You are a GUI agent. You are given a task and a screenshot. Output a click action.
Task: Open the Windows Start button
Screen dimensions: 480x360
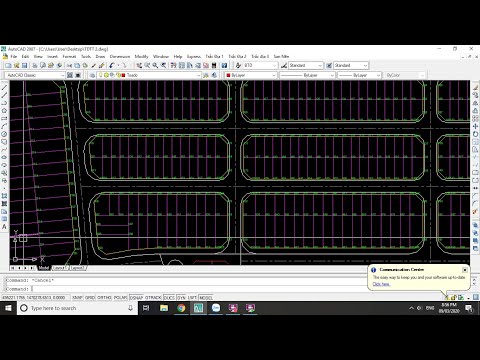pyautogui.click(x=8, y=308)
